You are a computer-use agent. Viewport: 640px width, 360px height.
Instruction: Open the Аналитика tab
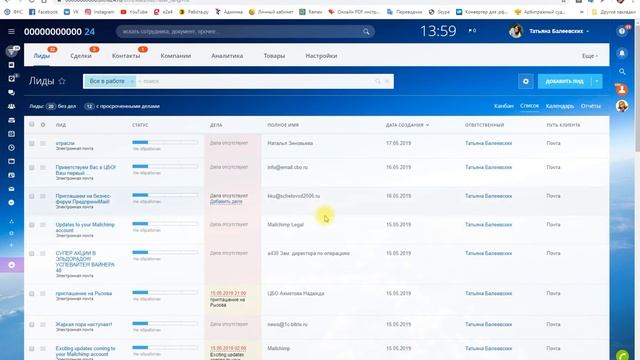[x=227, y=56]
